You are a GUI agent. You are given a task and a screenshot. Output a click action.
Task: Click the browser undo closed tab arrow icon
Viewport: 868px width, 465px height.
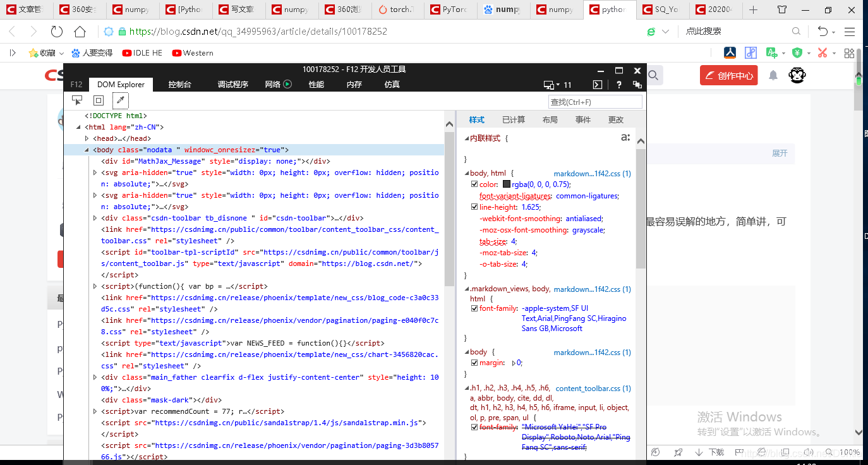tap(823, 31)
